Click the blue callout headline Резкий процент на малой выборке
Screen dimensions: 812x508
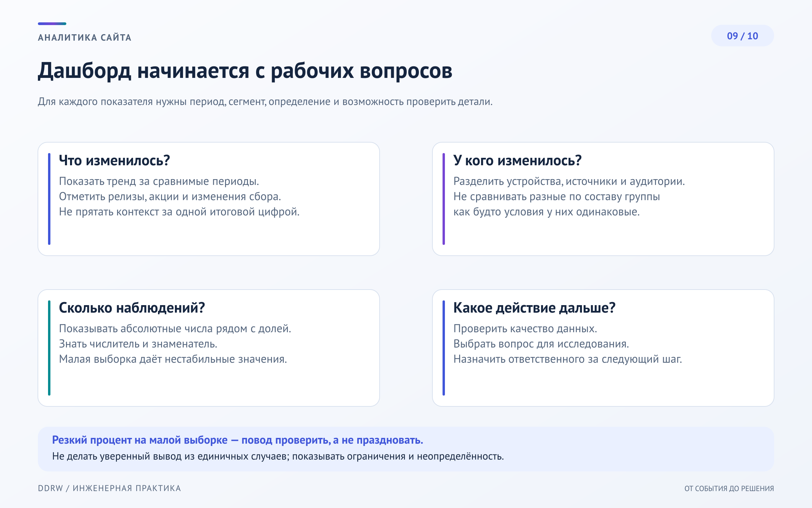coord(238,440)
